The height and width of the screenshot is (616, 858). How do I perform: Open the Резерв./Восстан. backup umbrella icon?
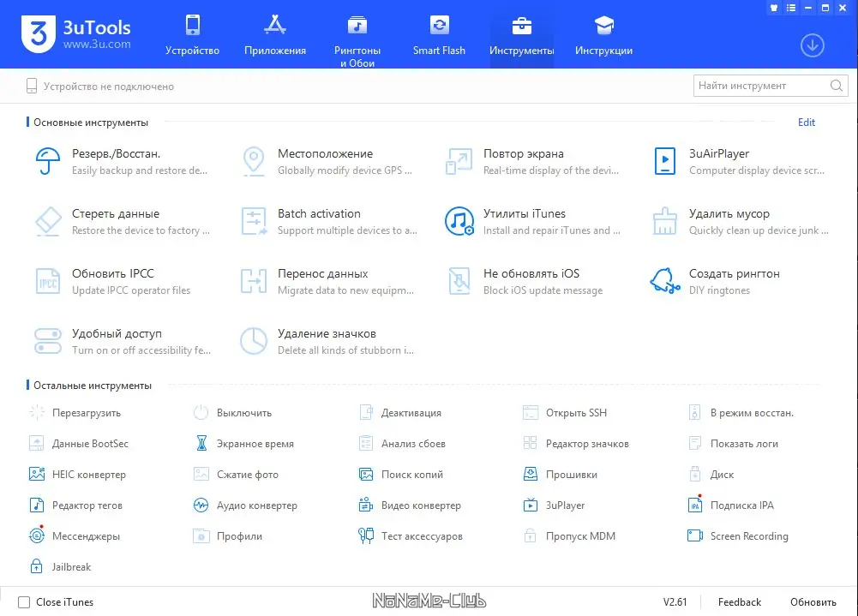pyautogui.click(x=48, y=161)
